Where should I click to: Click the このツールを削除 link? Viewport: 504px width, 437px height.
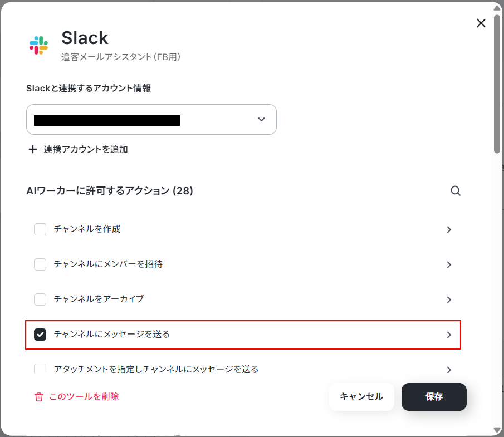[x=84, y=396]
